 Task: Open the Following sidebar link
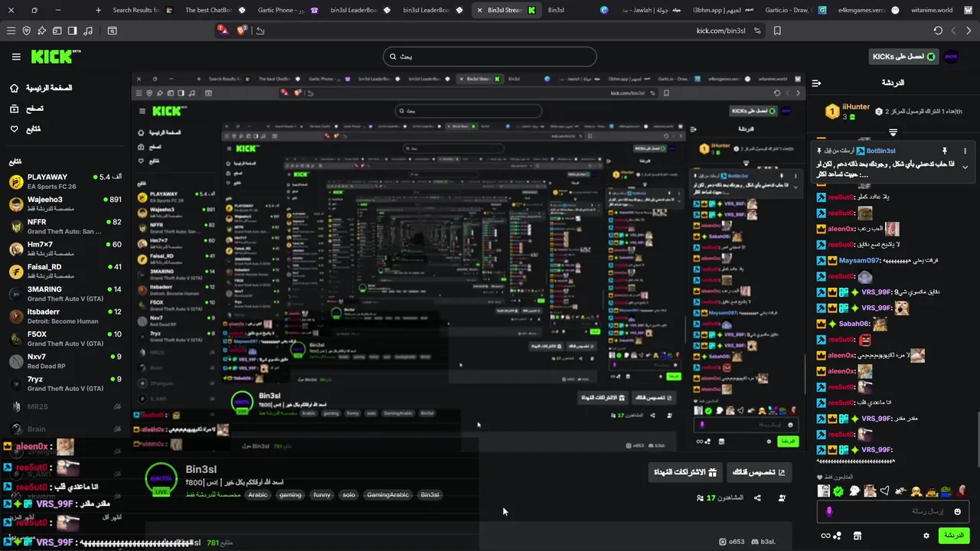pos(25,129)
